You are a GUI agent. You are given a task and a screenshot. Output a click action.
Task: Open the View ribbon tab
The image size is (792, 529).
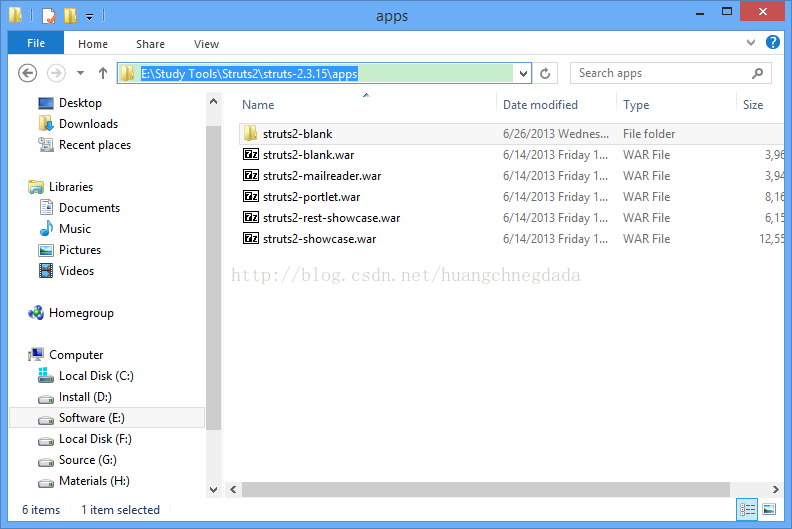[207, 44]
